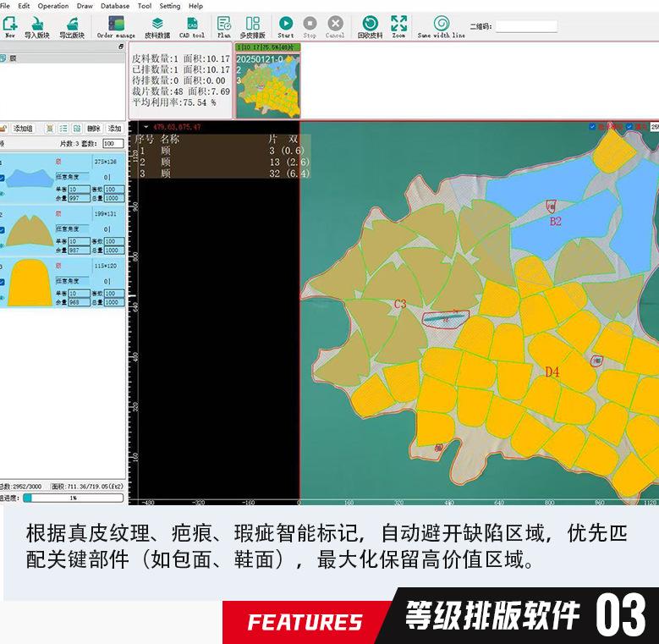Screen dimensions: 659x644
Task: Click the Order manage toolbar icon
Action: pyautogui.click(x=116, y=25)
